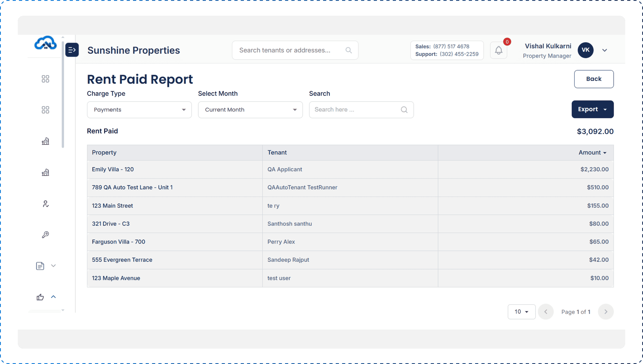
Task: Click the magnifier in report search field
Action: tap(404, 110)
